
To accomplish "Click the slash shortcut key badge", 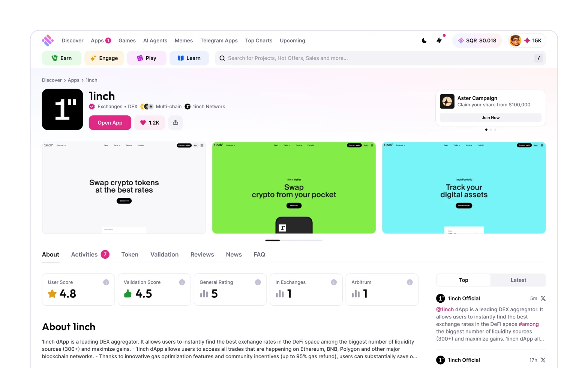I will 538,58.
